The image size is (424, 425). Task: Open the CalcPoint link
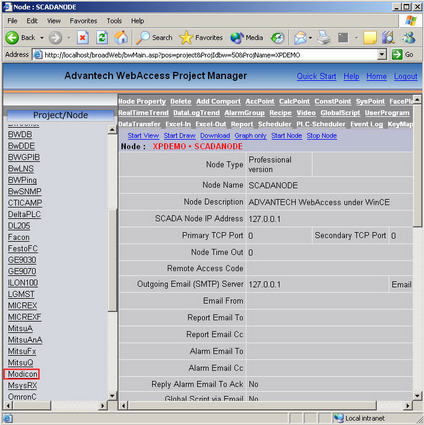pyautogui.click(x=294, y=101)
